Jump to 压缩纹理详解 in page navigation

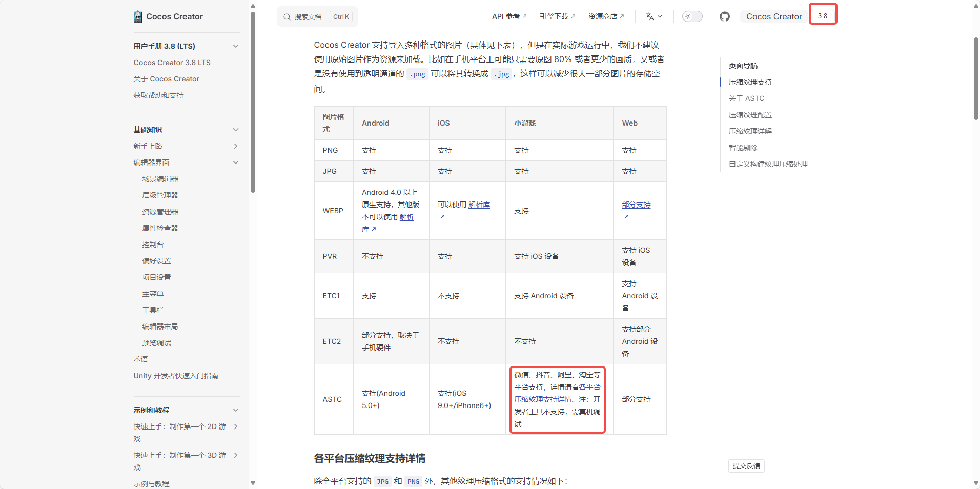pos(750,131)
